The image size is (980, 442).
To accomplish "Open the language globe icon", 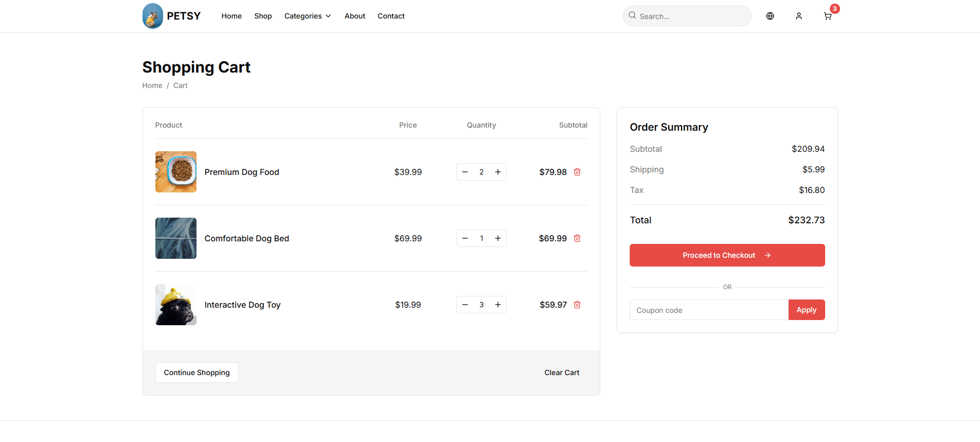I will (x=770, y=16).
